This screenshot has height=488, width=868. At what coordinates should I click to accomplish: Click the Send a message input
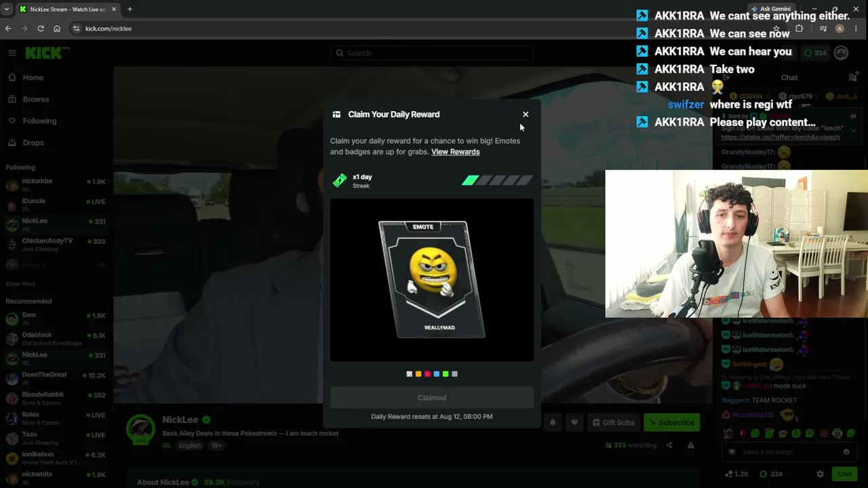tap(788, 452)
